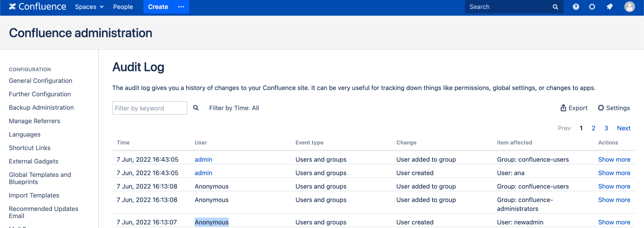Click the notifications icon in header
The width and height of the screenshot is (644, 228).
pyautogui.click(x=610, y=7)
